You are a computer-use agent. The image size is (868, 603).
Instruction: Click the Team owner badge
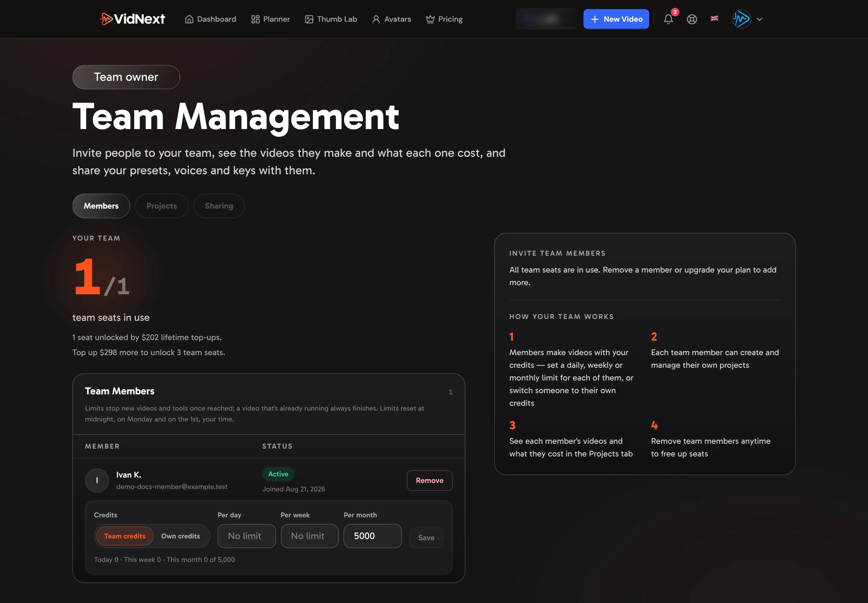126,77
